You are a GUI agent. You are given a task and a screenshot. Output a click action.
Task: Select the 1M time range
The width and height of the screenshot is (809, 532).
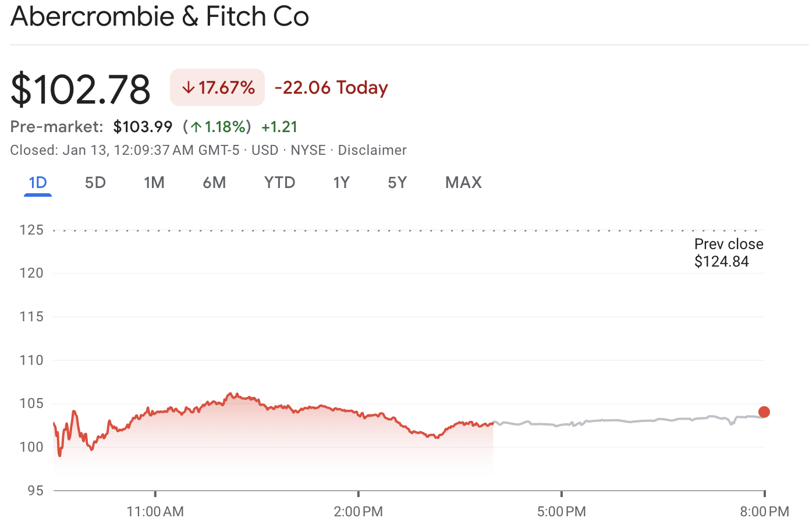[154, 182]
